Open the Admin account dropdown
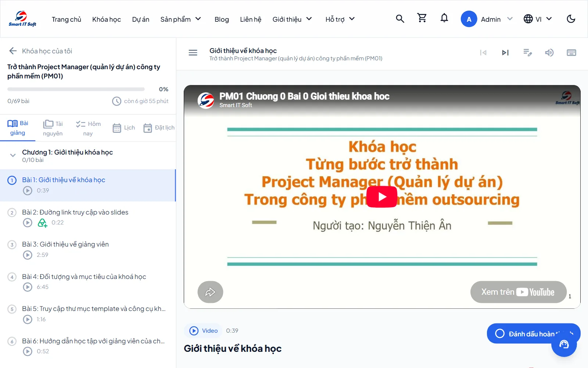Image resolution: width=588 pixels, height=368 pixels. (x=487, y=19)
